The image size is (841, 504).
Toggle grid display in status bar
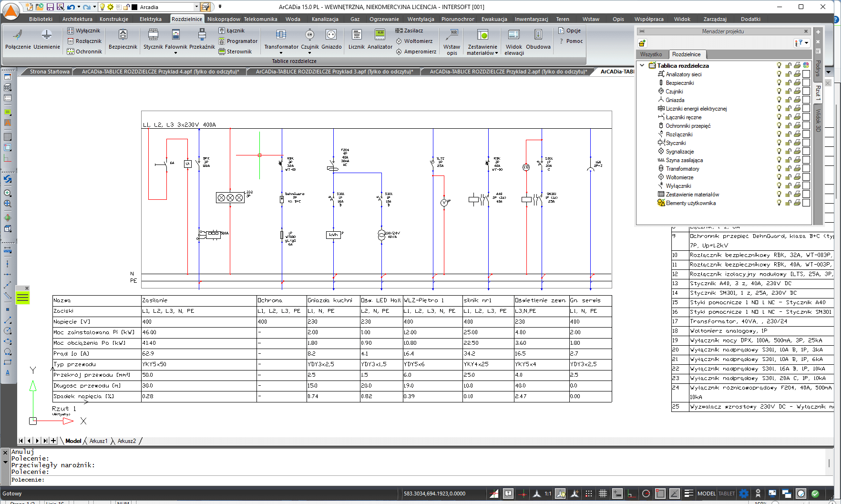tap(603, 494)
